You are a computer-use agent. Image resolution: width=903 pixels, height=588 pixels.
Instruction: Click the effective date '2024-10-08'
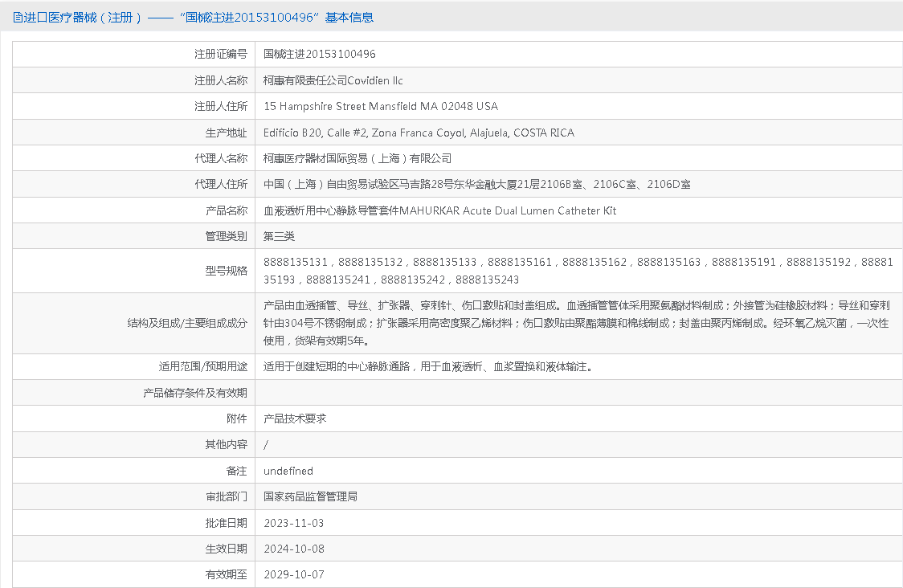(294, 549)
